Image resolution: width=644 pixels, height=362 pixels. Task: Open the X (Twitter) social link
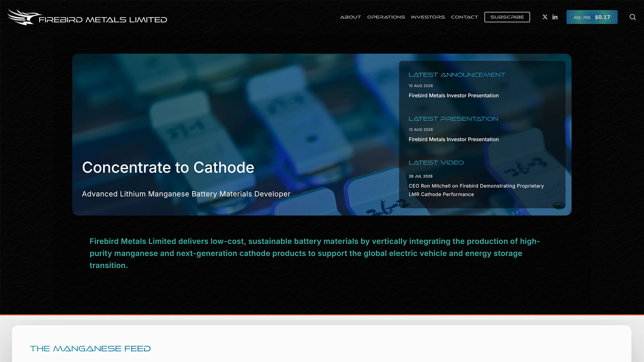(x=545, y=17)
